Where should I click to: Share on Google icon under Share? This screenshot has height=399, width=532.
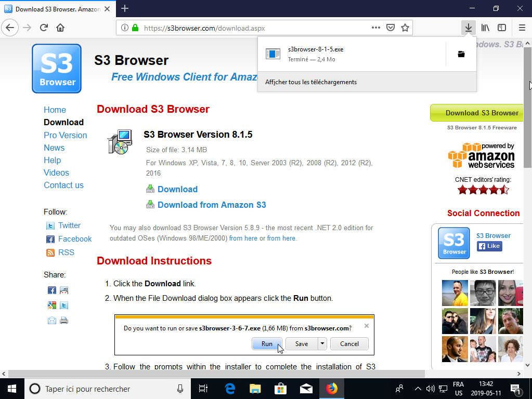pyautogui.click(x=52, y=305)
